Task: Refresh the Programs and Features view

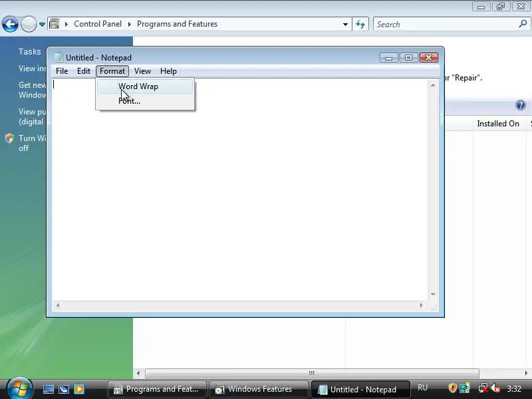Action: click(360, 25)
